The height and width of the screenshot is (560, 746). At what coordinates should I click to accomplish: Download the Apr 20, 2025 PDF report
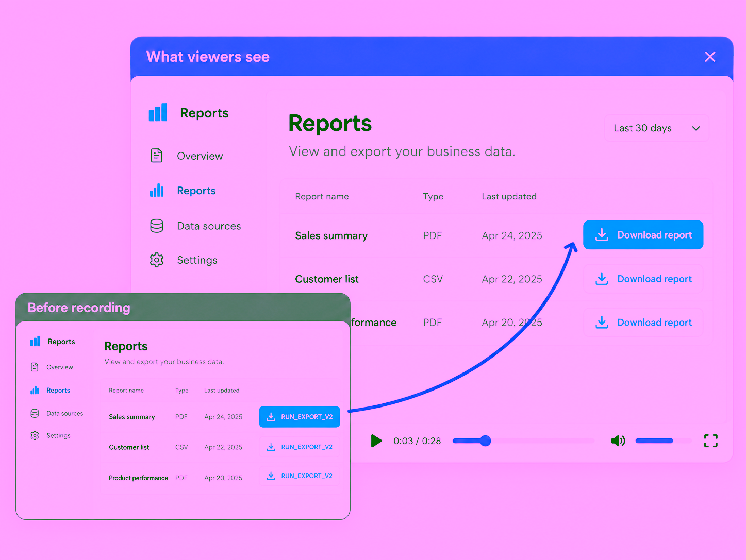(643, 323)
